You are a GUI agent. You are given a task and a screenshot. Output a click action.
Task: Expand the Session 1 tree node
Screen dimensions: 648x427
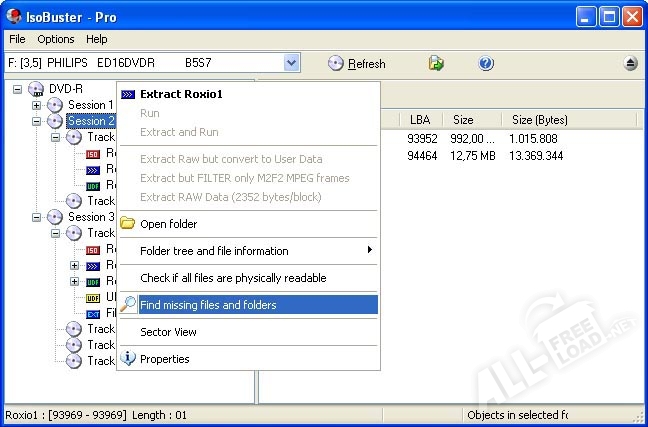[x=36, y=105]
